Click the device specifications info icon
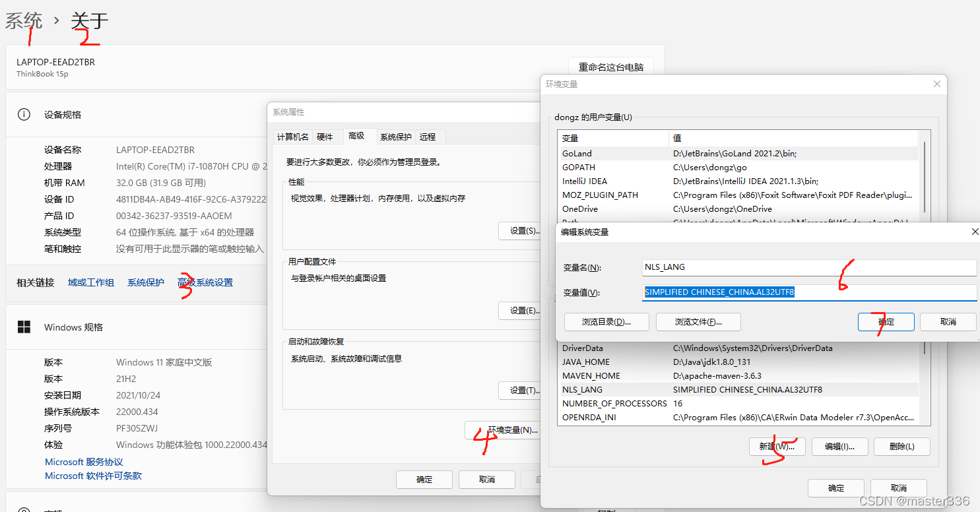The image size is (980, 512). (24, 114)
